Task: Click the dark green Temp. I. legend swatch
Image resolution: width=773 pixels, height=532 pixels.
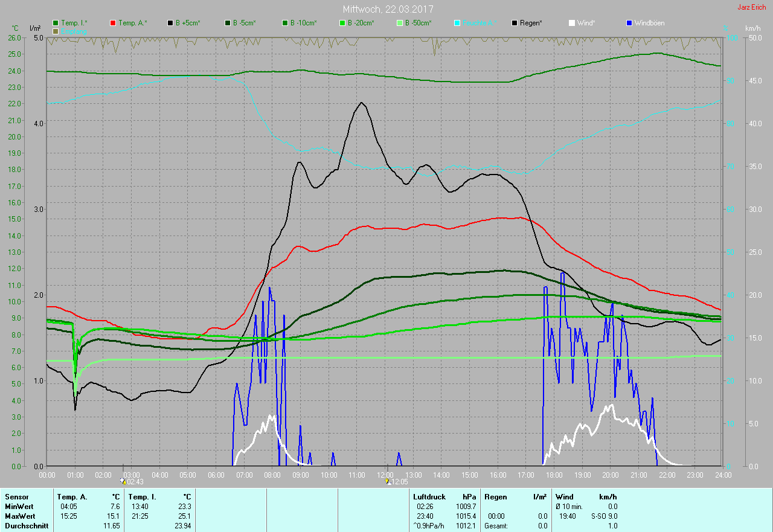Action: point(56,23)
